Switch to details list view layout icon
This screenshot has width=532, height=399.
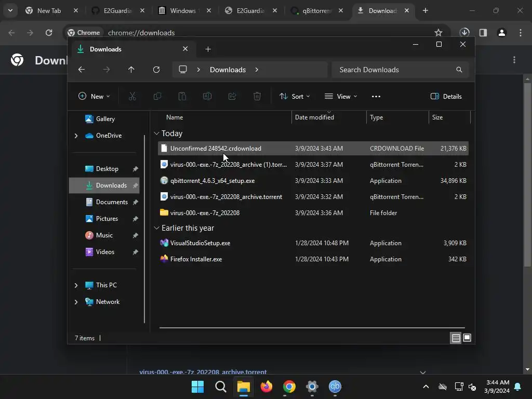456,338
